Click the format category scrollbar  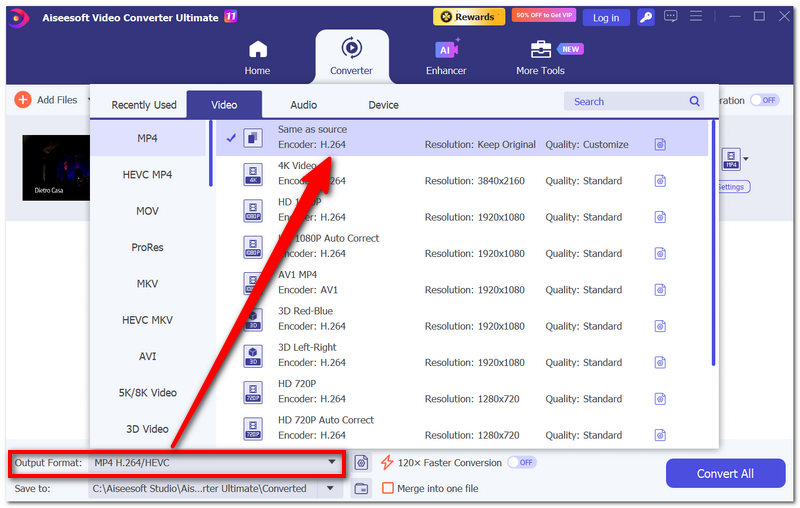210,154
